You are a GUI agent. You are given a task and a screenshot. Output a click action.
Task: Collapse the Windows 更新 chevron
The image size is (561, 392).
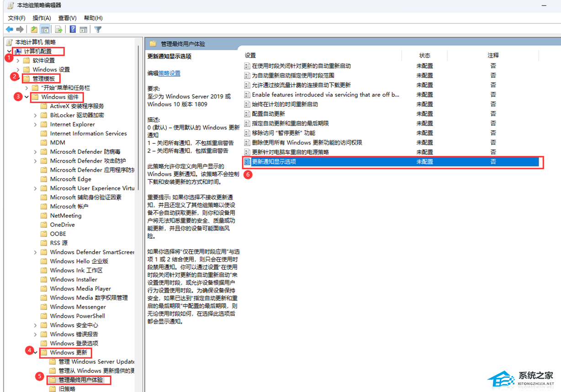[x=35, y=352]
